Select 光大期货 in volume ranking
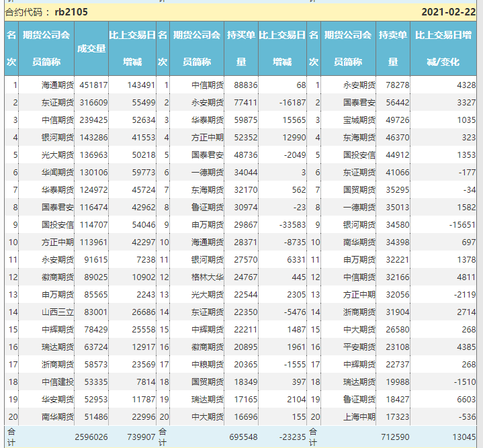 point(58,155)
